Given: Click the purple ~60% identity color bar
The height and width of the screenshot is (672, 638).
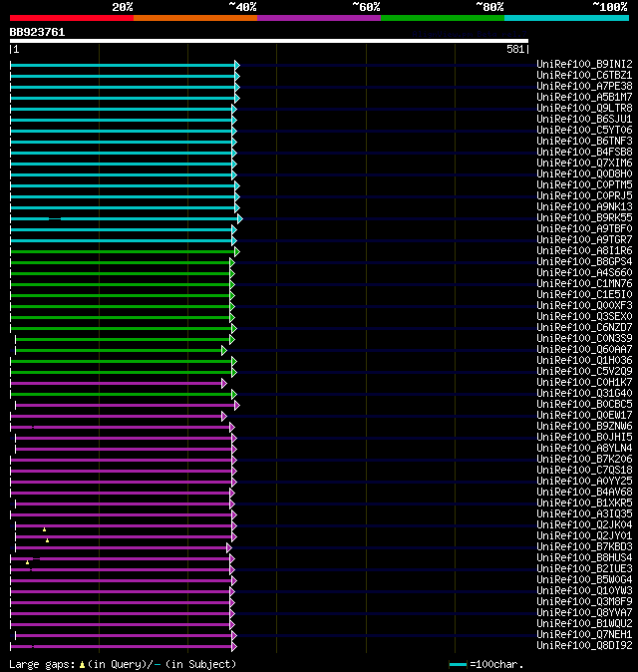Looking at the screenshot, I should tap(319, 18).
